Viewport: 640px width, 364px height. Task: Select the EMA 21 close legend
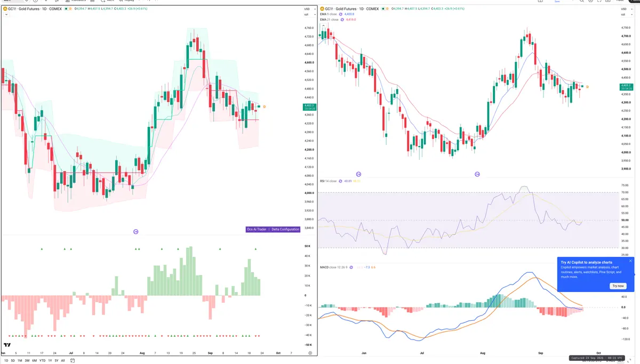[329, 20]
